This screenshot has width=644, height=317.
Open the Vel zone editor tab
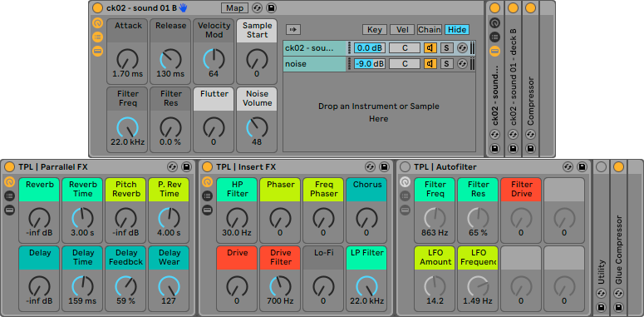[402, 30]
